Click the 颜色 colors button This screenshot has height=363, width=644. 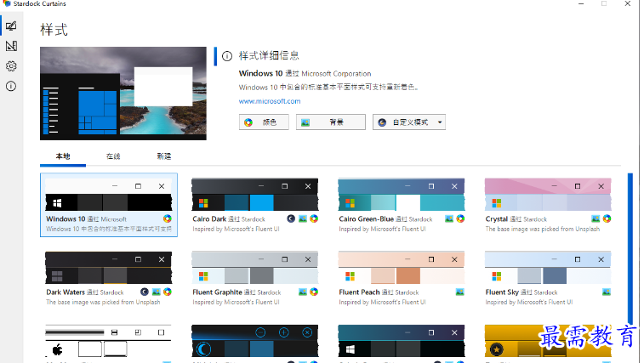[x=264, y=122]
